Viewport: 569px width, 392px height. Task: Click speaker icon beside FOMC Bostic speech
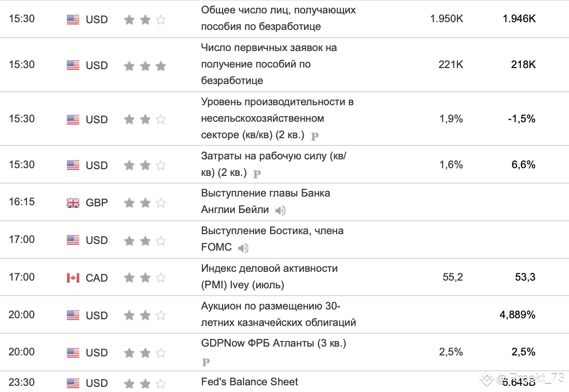click(x=243, y=248)
